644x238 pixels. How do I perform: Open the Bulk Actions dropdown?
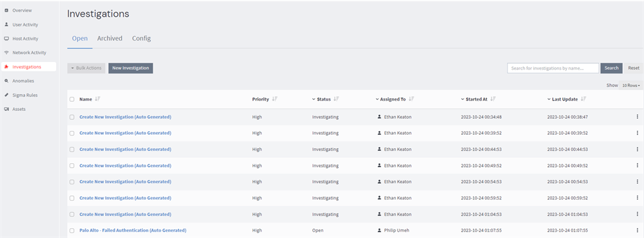coord(86,68)
